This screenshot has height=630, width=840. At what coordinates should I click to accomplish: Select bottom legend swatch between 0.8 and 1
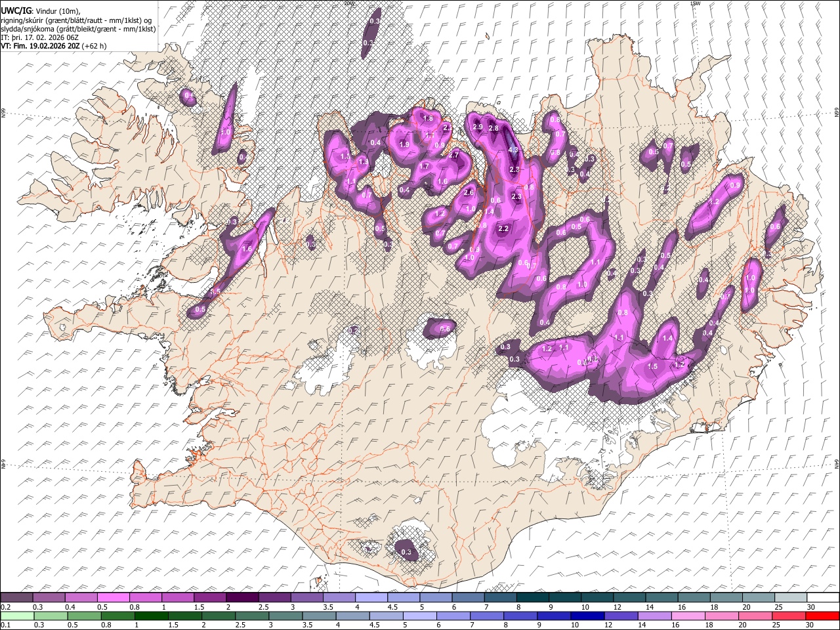click(117, 616)
